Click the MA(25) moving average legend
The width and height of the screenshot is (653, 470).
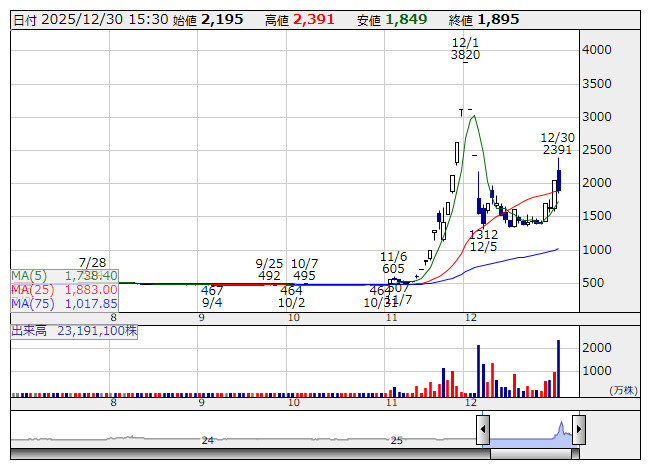click(65, 289)
